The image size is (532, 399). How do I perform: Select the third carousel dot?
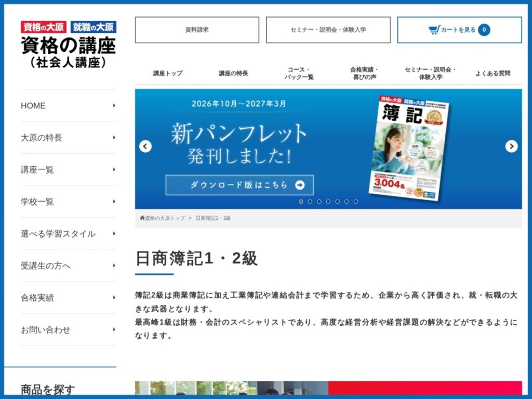coord(320,202)
